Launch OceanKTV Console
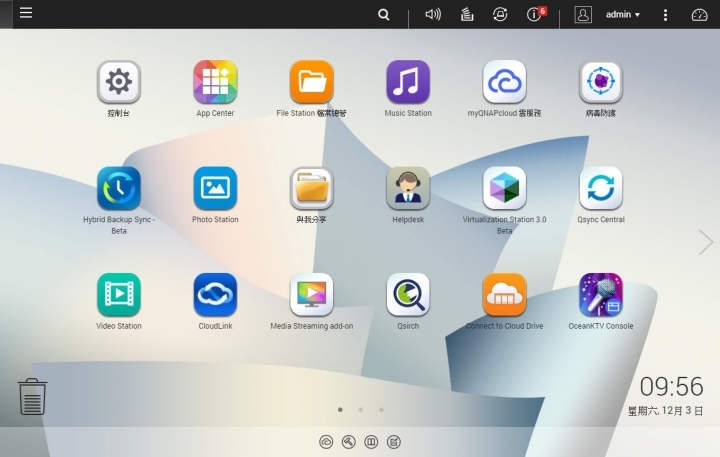Screen dimensions: 720x457 (x=601, y=295)
